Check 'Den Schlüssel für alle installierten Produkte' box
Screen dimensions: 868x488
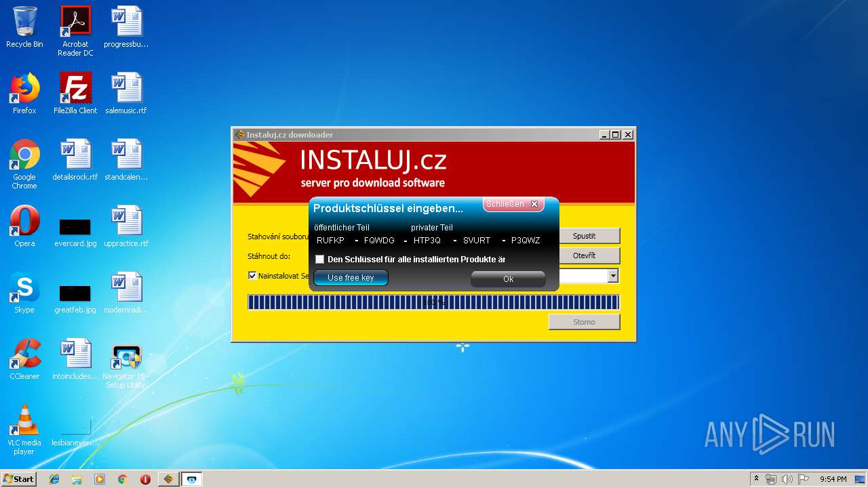[320, 260]
